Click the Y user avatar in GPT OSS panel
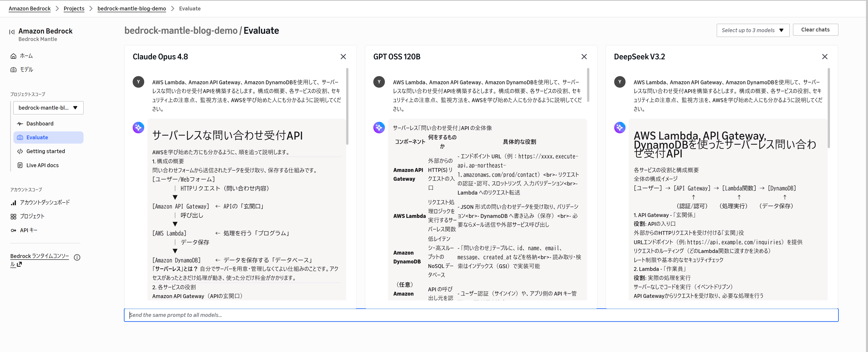This screenshot has width=868, height=352. coord(379,82)
